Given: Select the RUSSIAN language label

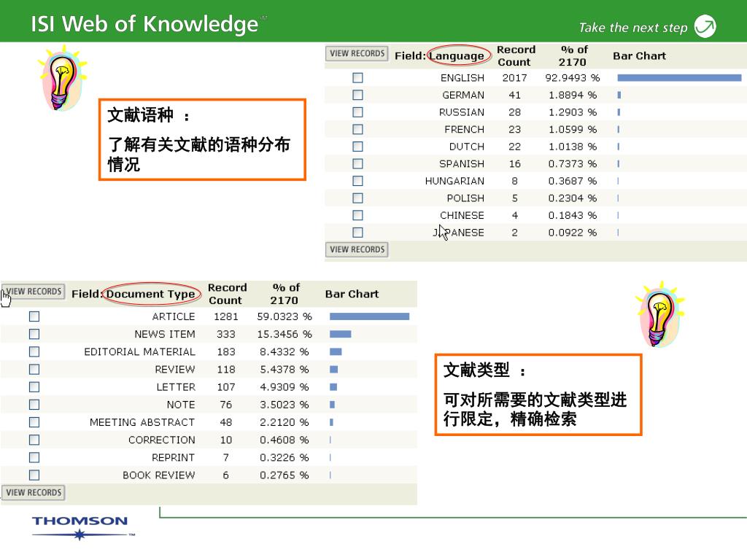Looking at the screenshot, I should 462,112.
